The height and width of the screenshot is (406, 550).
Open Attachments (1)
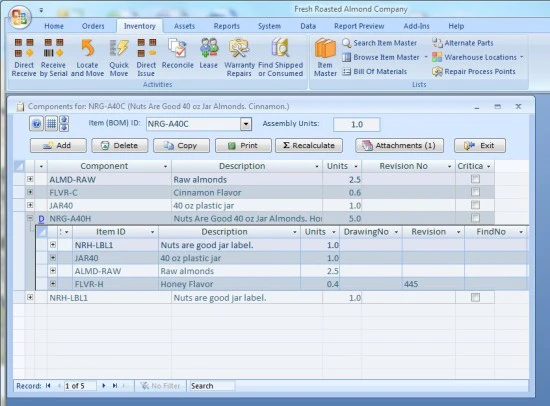[399, 145]
